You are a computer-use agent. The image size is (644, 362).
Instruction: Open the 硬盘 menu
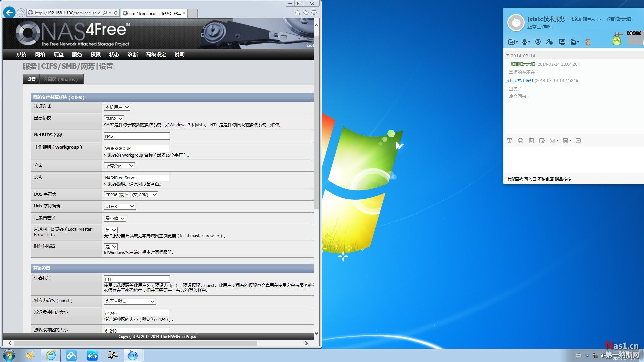58,54
